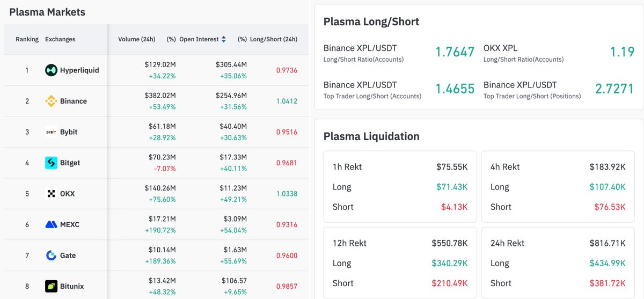Select 4h long liquidation $107.40K

608,187
